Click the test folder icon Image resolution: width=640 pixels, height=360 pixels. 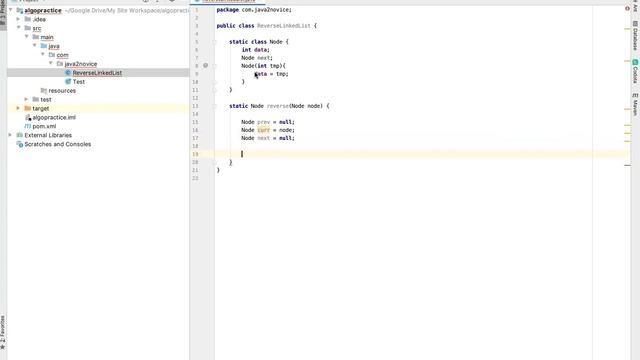36,99
